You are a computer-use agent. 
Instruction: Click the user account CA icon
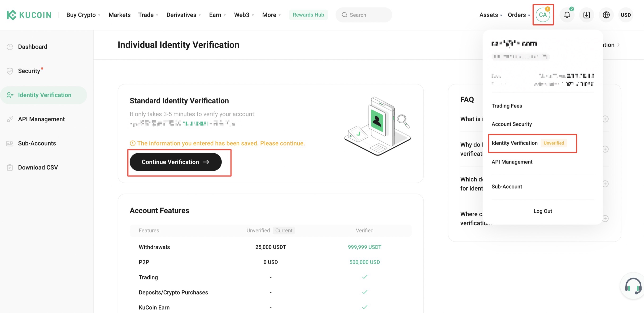[x=543, y=15]
